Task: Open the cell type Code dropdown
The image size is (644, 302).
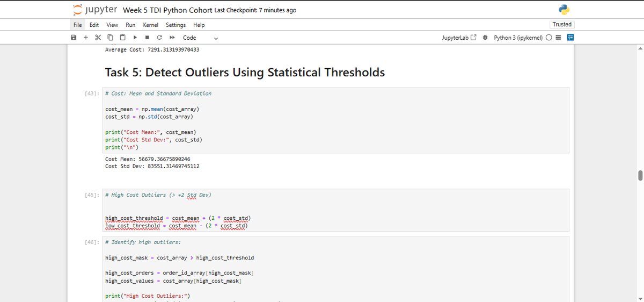Action: pyautogui.click(x=200, y=38)
